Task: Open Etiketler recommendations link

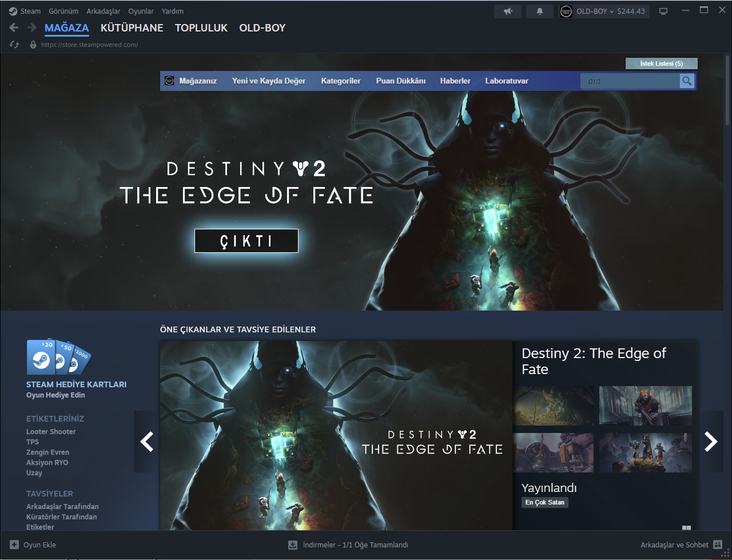Action: click(40, 527)
